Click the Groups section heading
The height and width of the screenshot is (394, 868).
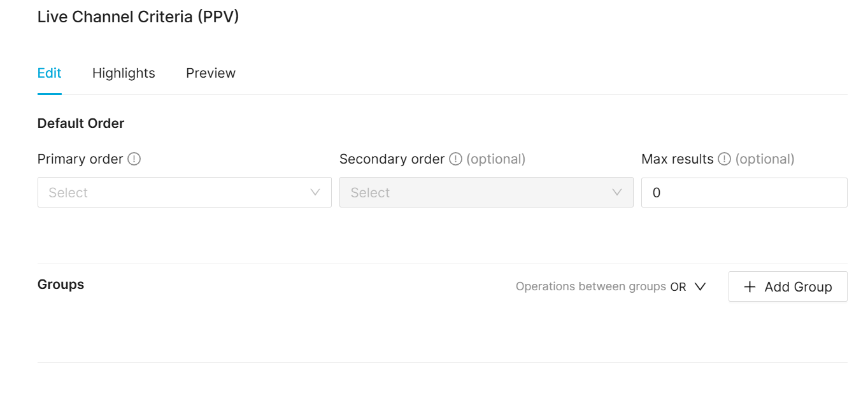[x=61, y=285]
